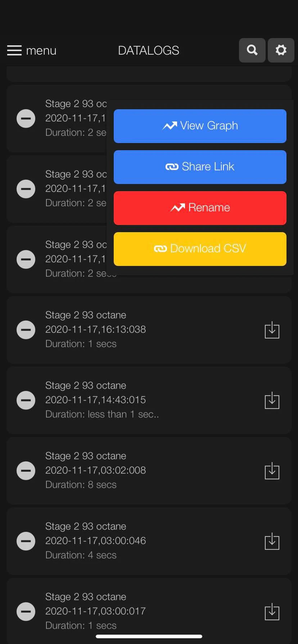Open download options for 03:00:017 datalog
This screenshot has height=644, width=298.
pos(272,612)
